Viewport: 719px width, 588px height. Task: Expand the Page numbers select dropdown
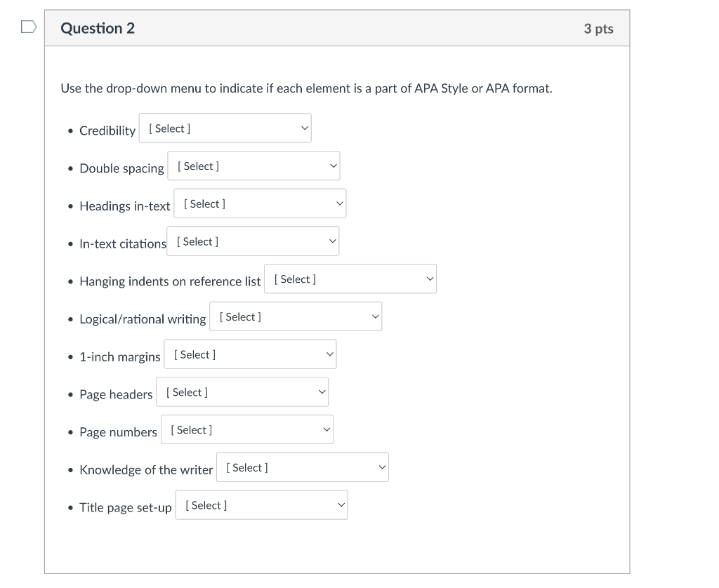pyautogui.click(x=247, y=429)
